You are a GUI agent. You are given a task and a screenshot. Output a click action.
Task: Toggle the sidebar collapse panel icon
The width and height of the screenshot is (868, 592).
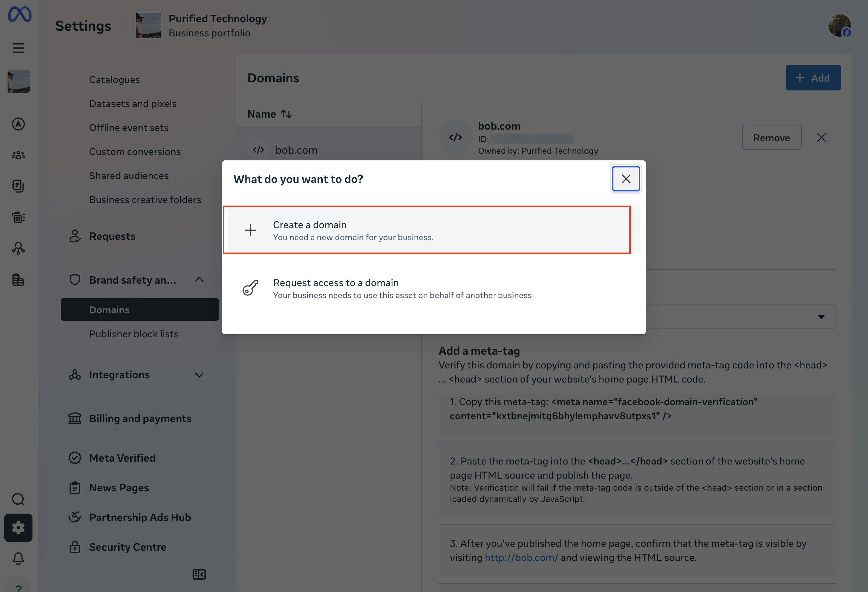199,574
